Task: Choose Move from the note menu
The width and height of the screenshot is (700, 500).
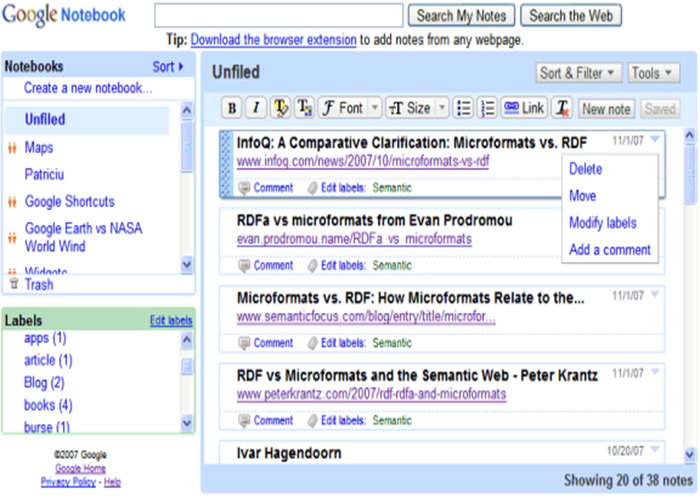Action: (x=583, y=196)
